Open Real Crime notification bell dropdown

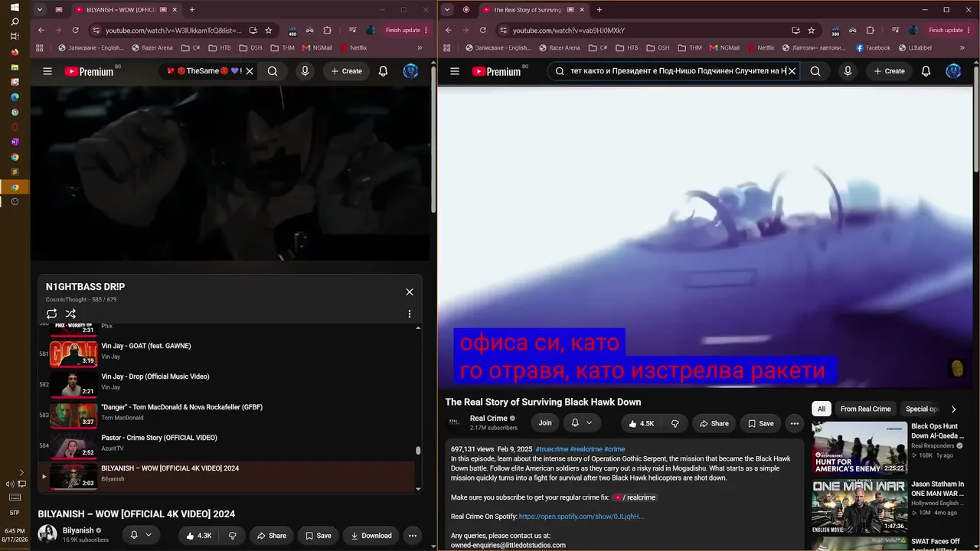(582, 423)
